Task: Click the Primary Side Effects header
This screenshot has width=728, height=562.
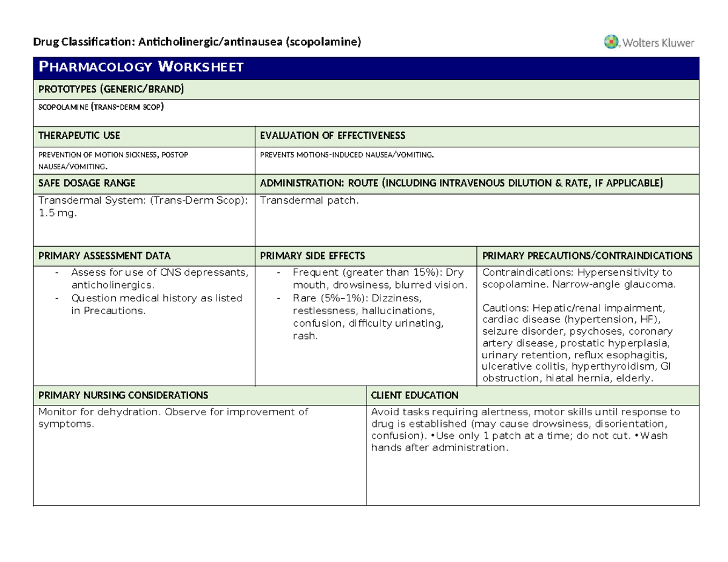Action: point(312,255)
